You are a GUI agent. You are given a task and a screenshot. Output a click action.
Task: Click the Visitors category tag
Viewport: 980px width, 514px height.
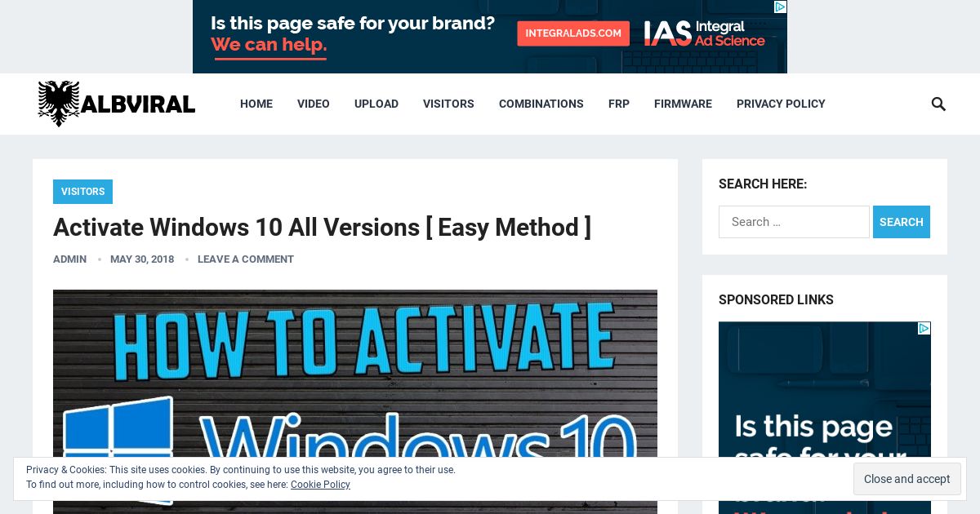[x=82, y=192]
